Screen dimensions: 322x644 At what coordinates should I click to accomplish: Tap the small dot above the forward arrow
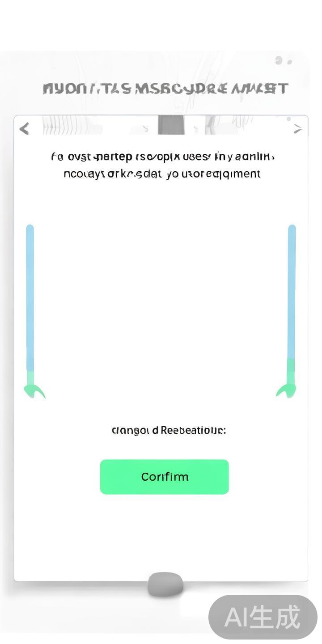pos(289,119)
